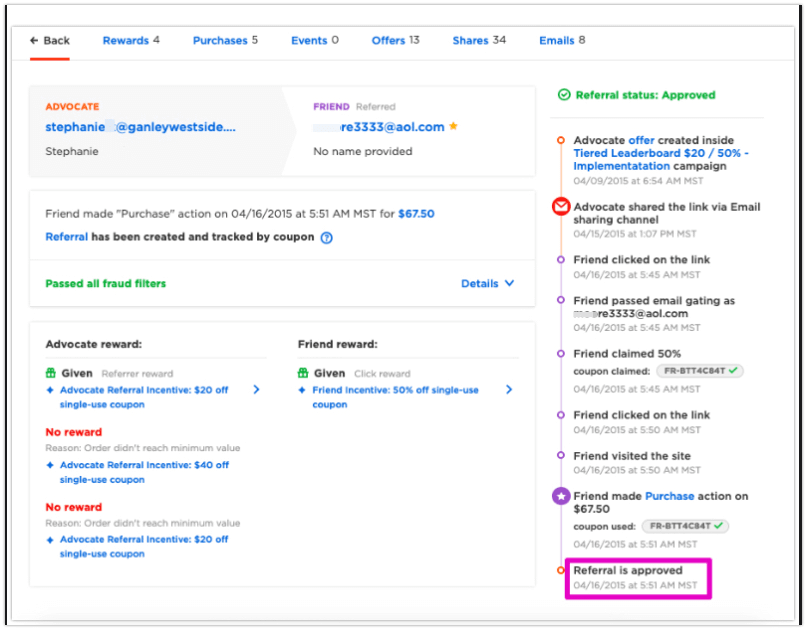Click the purple star Purchase timeline icon

[x=560, y=496]
